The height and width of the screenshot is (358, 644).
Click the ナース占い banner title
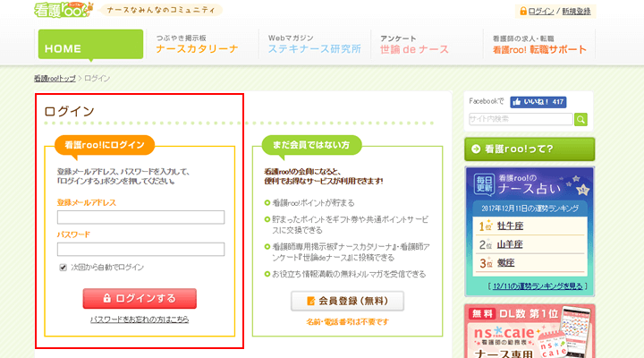(x=529, y=188)
